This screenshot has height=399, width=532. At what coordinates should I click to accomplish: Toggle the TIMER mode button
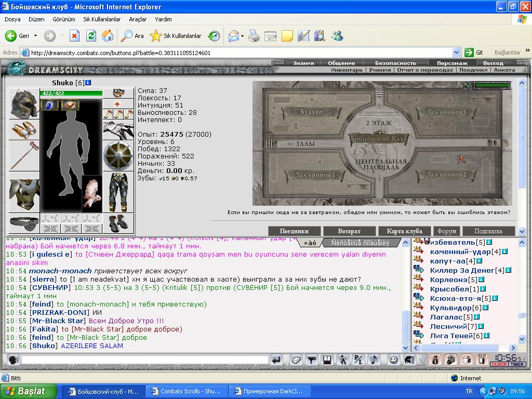(x=517, y=364)
